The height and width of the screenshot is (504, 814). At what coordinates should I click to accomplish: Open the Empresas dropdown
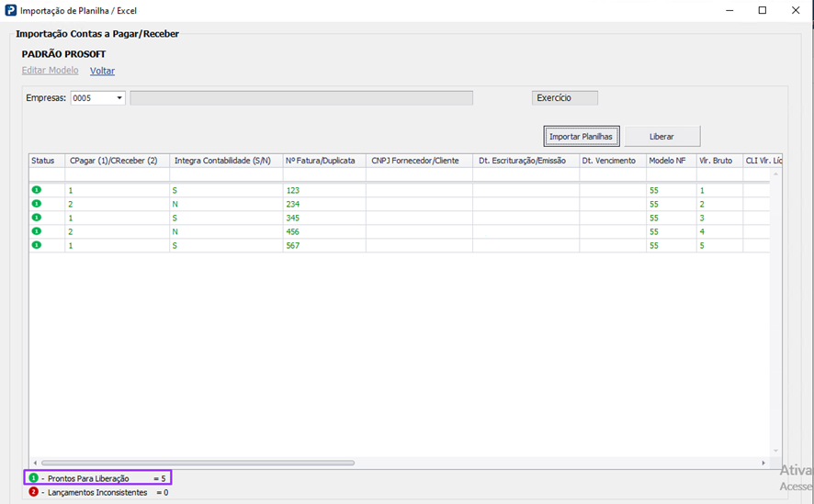point(119,98)
